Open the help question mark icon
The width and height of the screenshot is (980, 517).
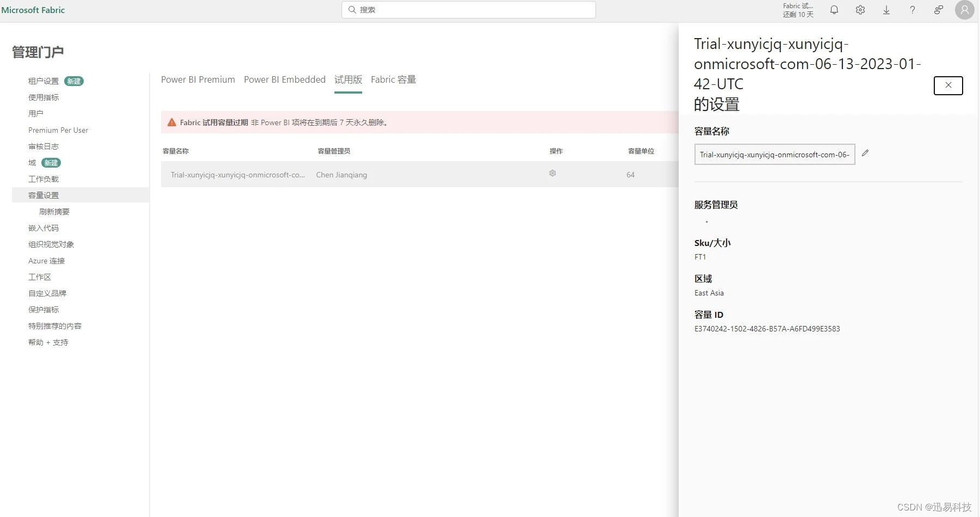pos(912,10)
